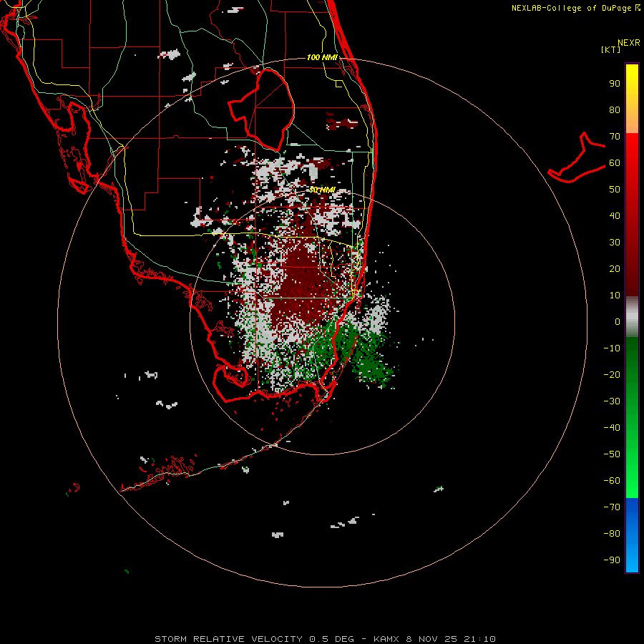Click the 50 NMI range ring label
Viewport: 644px width, 644px height.
pyautogui.click(x=322, y=190)
